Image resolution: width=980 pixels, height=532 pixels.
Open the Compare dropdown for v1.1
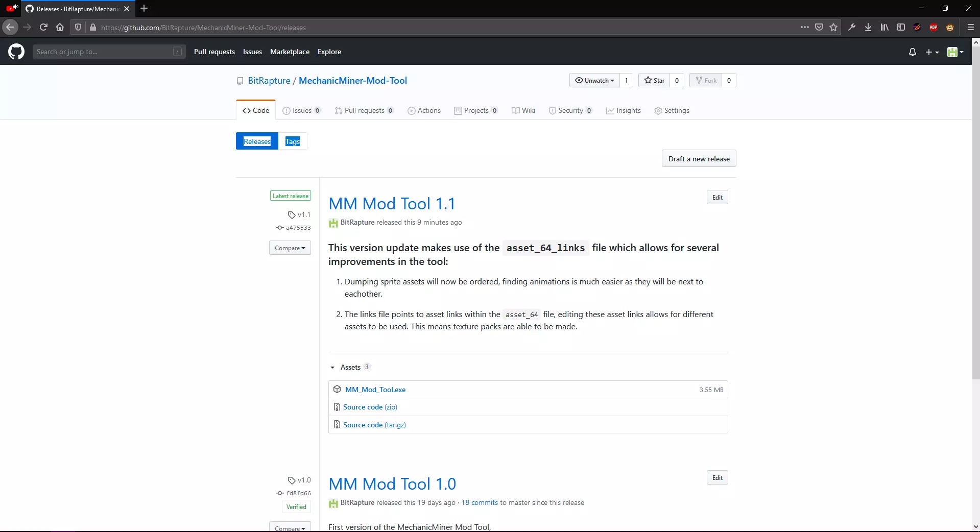(290, 248)
